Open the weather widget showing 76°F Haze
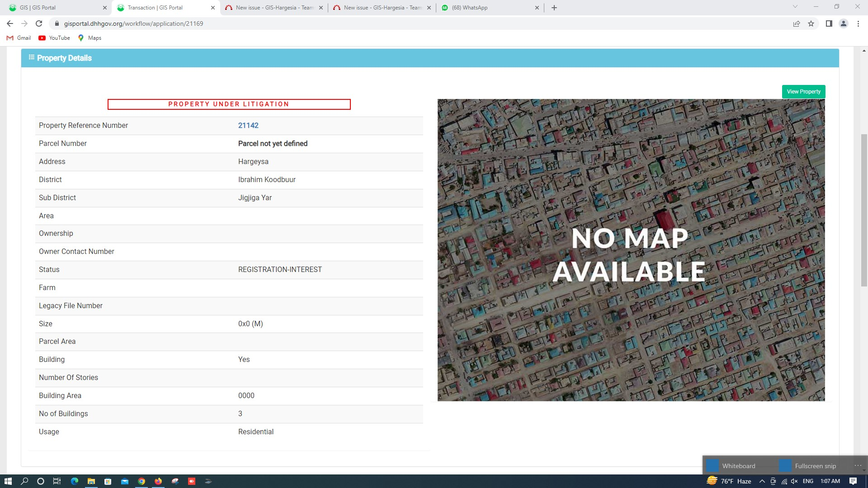868x488 pixels. (x=729, y=481)
